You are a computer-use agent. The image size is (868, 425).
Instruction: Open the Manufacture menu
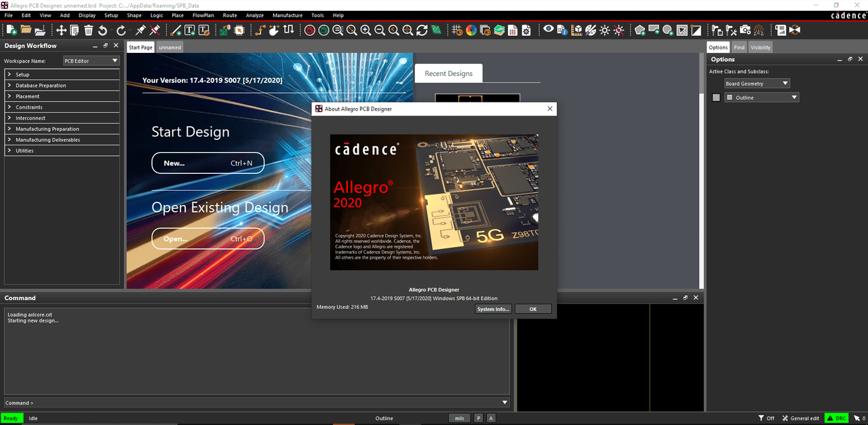pos(288,15)
